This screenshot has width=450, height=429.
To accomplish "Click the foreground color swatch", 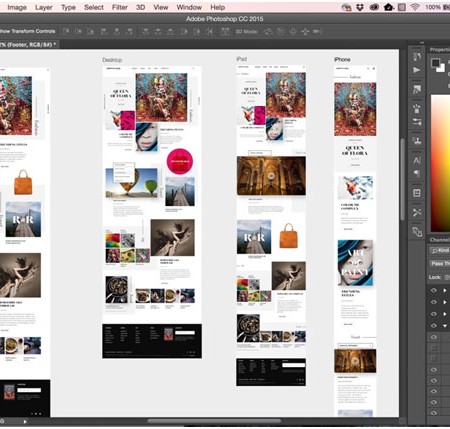I will pyautogui.click(x=435, y=62).
